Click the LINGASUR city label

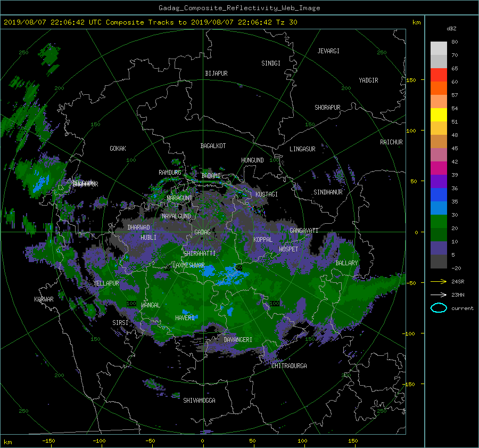tap(302, 149)
